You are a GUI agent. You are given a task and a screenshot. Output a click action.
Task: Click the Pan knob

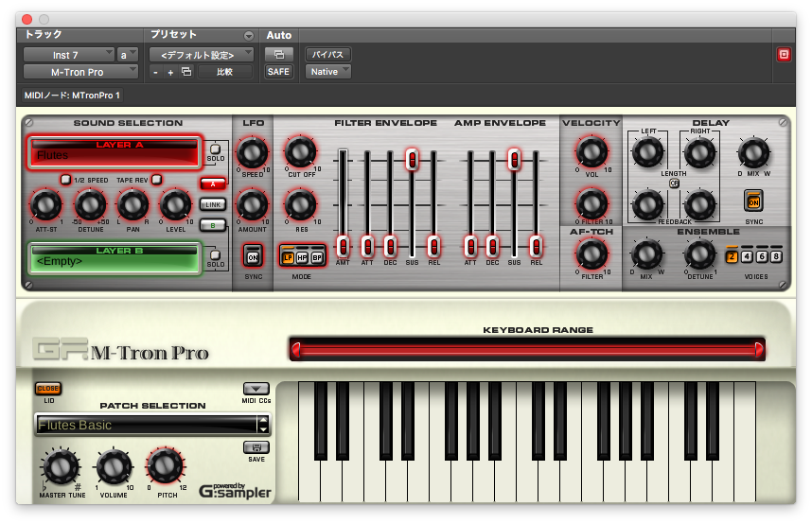pos(133,205)
